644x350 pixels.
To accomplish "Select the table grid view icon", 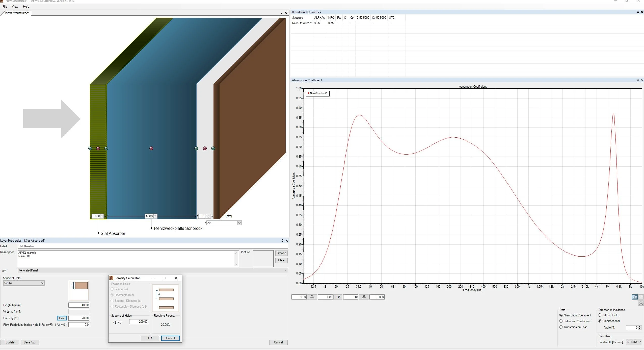I will tap(641, 297).
